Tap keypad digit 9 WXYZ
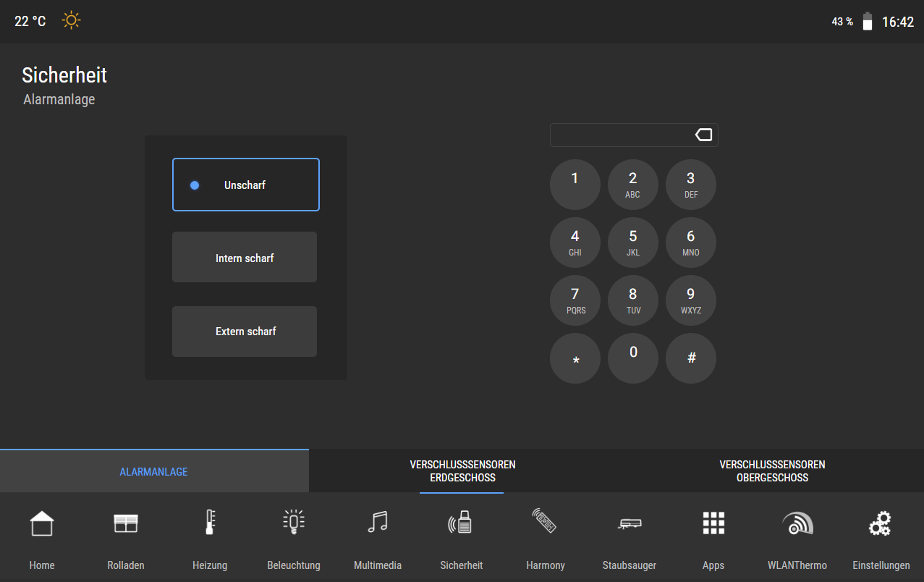The height and width of the screenshot is (582, 924). [x=691, y=300]
